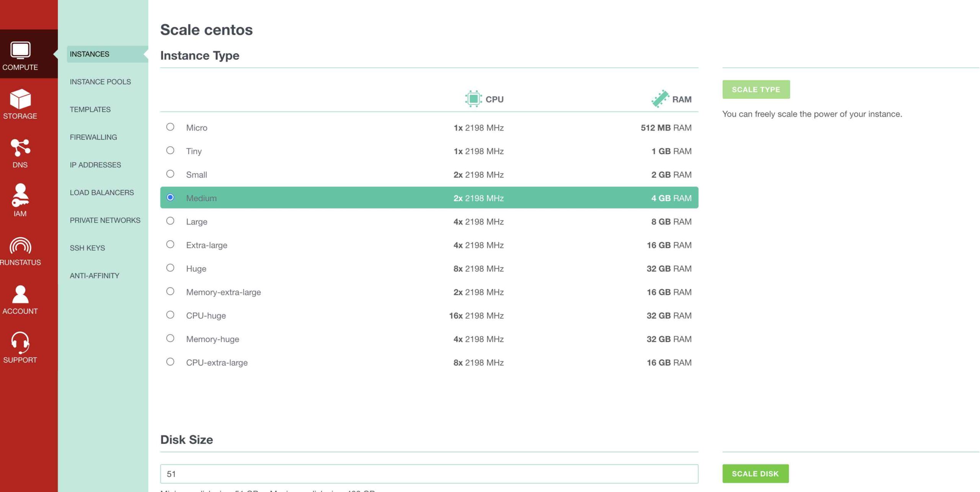Click the RAM stick column icon
The image size is (980, 492).
pos(660,99)
